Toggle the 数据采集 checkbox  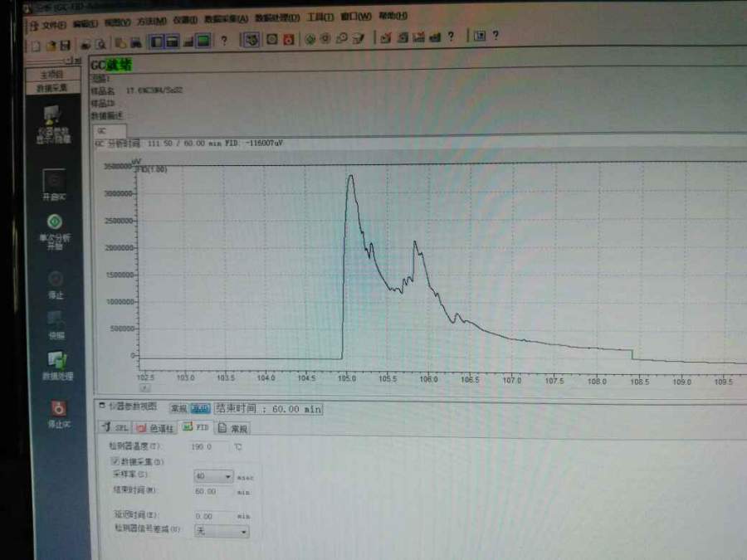coord(115,461)
